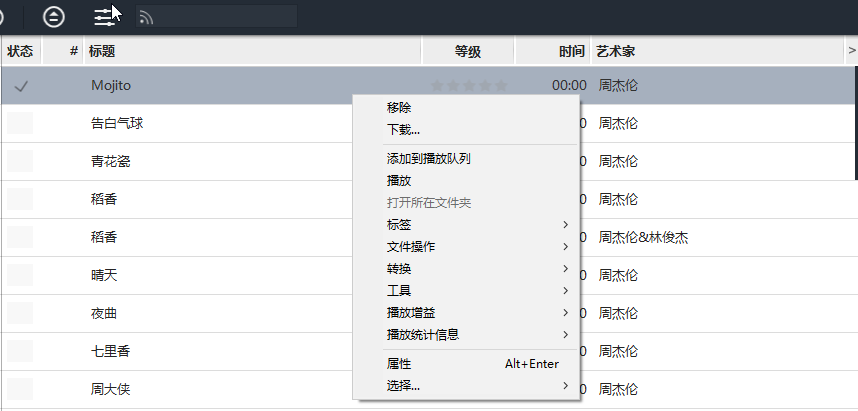Click the artist 周杰伦&林俊杰
The image size is (858, 411).
click(643, 238)
